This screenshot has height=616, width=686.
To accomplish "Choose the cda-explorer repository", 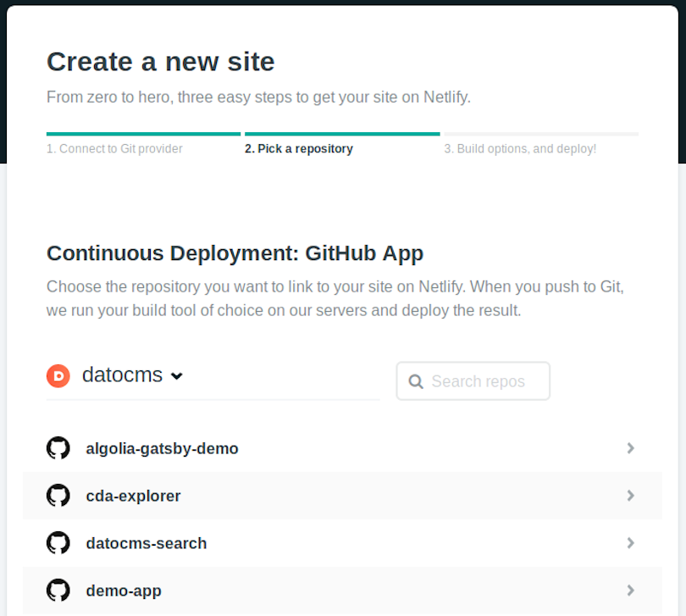I will (342, 496).
